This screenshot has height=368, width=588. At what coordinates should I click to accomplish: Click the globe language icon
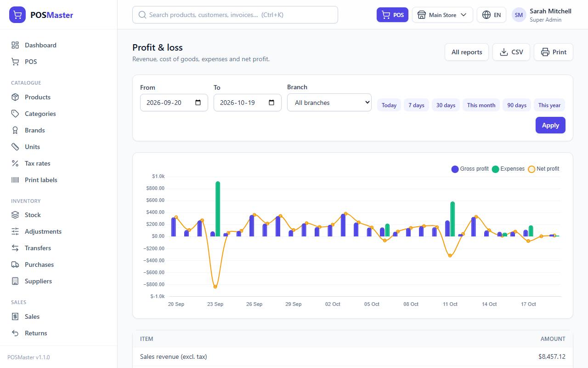(x=486, y=15)
